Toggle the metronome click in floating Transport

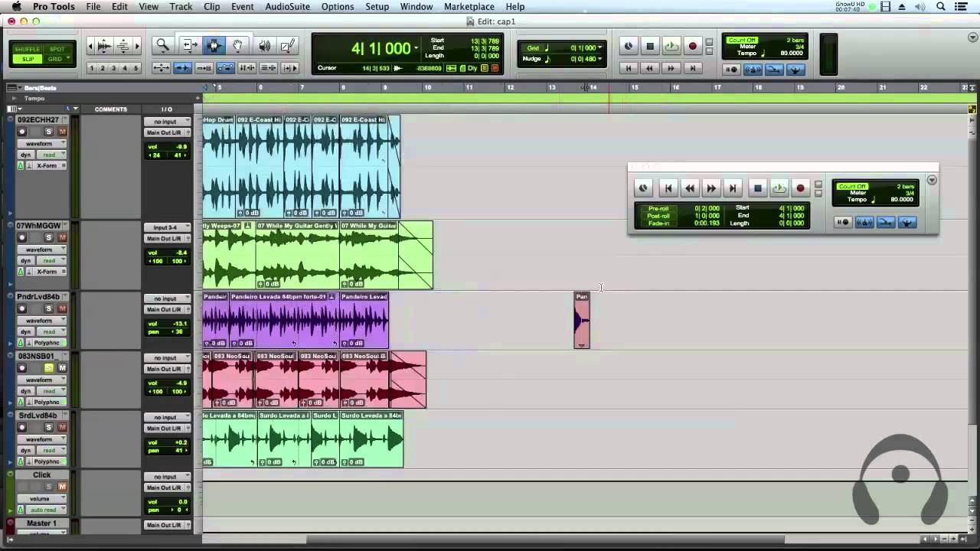coord(864,222)
